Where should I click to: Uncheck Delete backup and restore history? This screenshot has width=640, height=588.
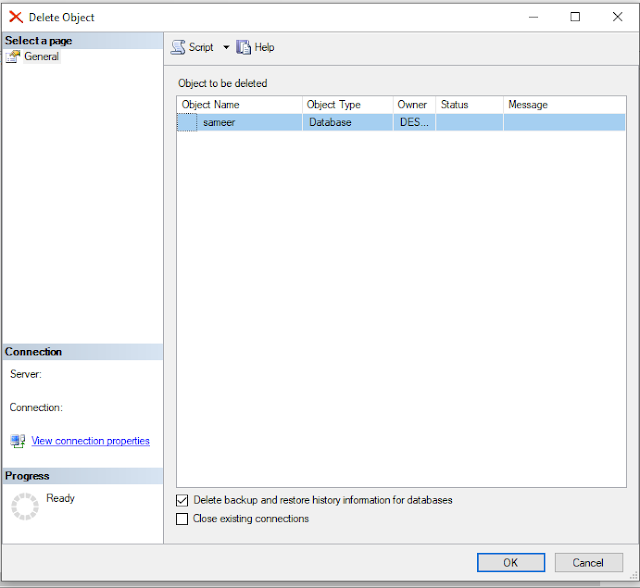click(182, 500)
